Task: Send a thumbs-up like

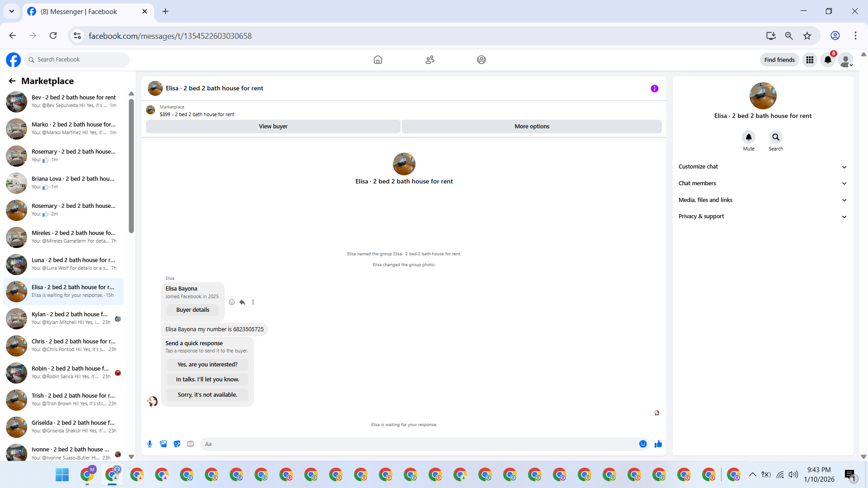Action: 658,444
